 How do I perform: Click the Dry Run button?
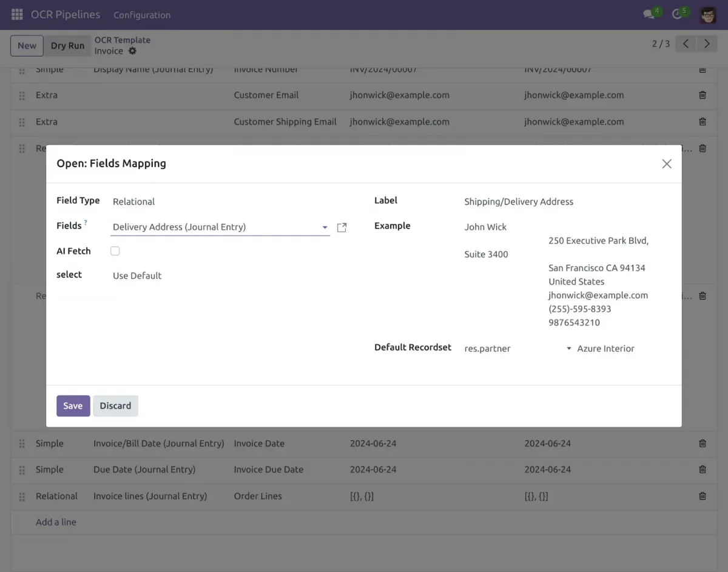67,45
